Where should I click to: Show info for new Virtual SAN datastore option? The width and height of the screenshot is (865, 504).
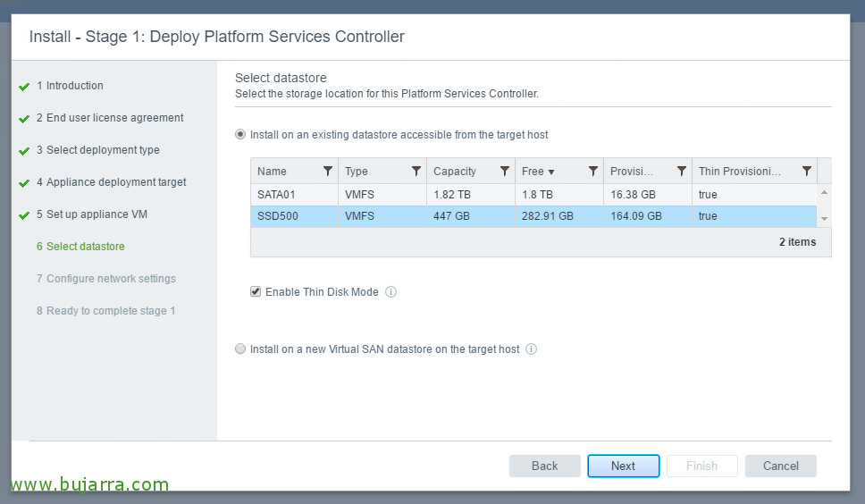[532, 349]
